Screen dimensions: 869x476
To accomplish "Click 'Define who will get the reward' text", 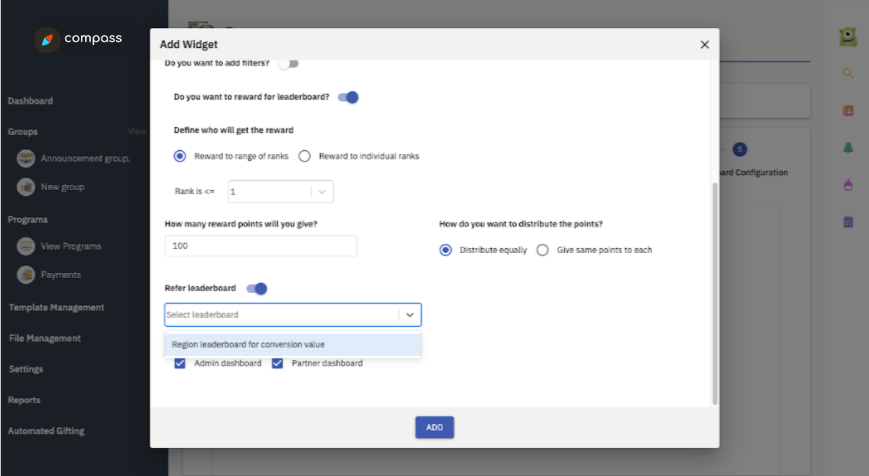I will [x=233, y=130].
